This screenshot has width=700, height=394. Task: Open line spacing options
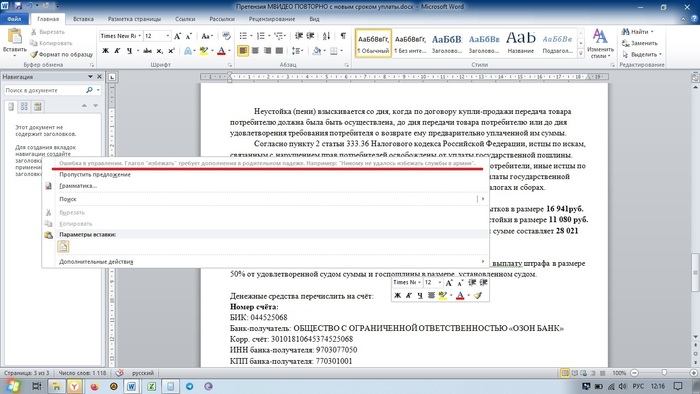[297, 51]
